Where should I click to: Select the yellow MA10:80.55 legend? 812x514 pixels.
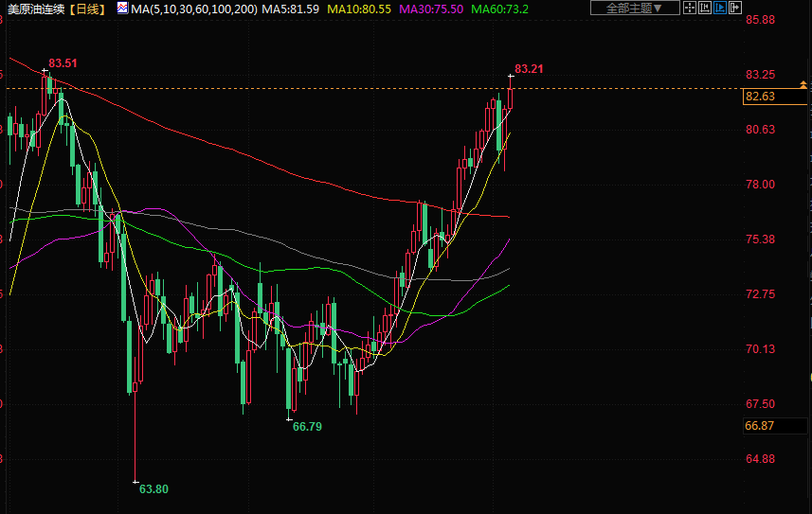359,9
